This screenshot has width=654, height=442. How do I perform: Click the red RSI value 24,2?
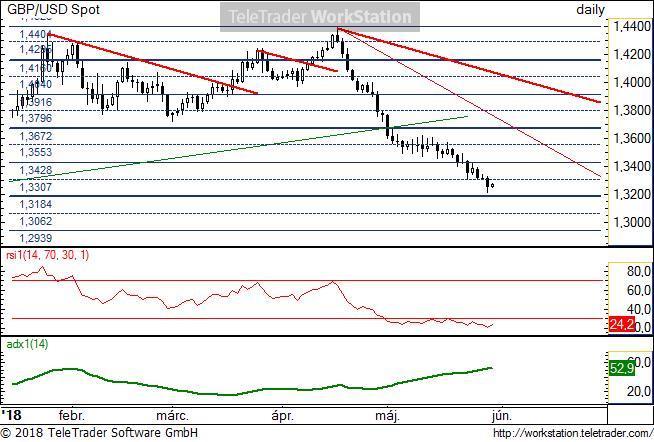pos(621,324)
